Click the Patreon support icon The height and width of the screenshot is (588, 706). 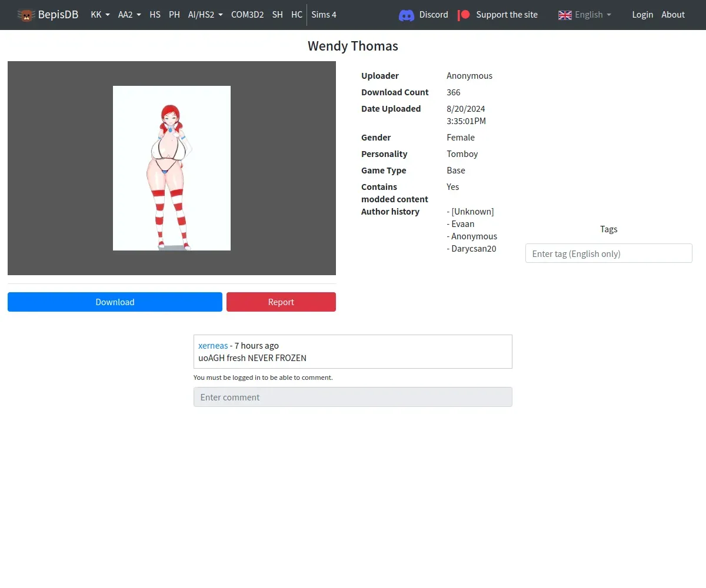pyautogui.click(x=464, y=15)
